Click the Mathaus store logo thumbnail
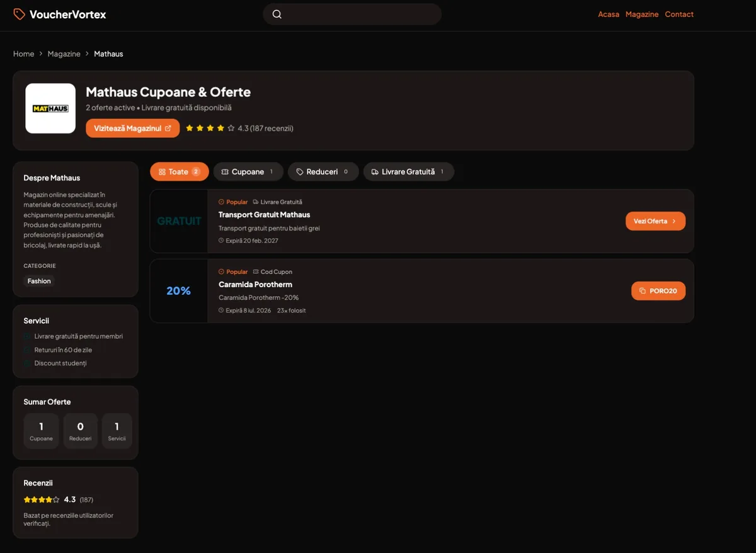 (50, 108)
